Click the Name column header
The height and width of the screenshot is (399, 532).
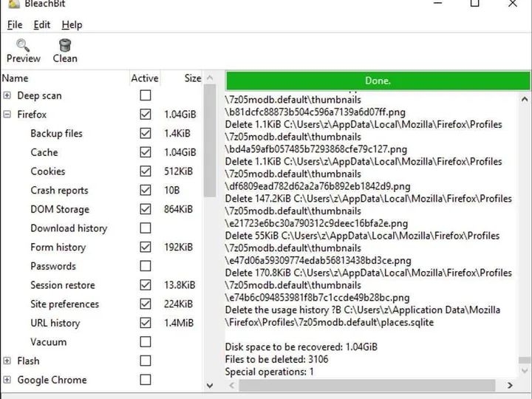pos(65,78)
